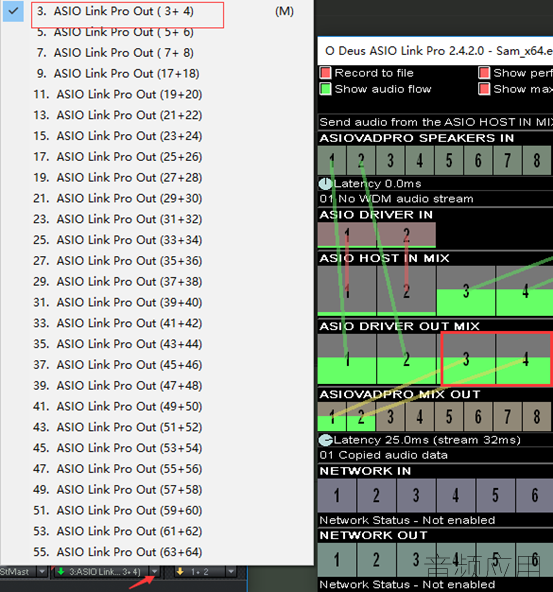Open the StMast dropdown arrow

[x=42, y=572]
